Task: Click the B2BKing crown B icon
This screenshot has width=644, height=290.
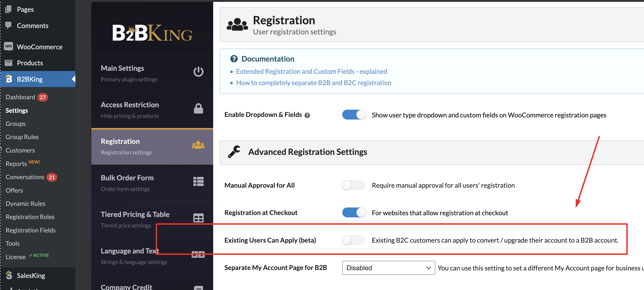Action: click(8, 79)
